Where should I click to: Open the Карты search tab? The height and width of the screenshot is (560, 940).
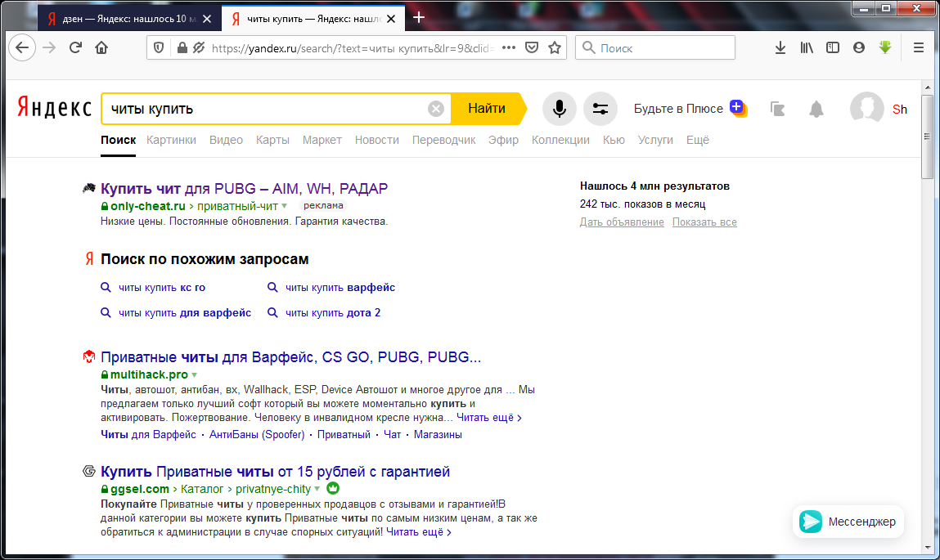(272, 140)
